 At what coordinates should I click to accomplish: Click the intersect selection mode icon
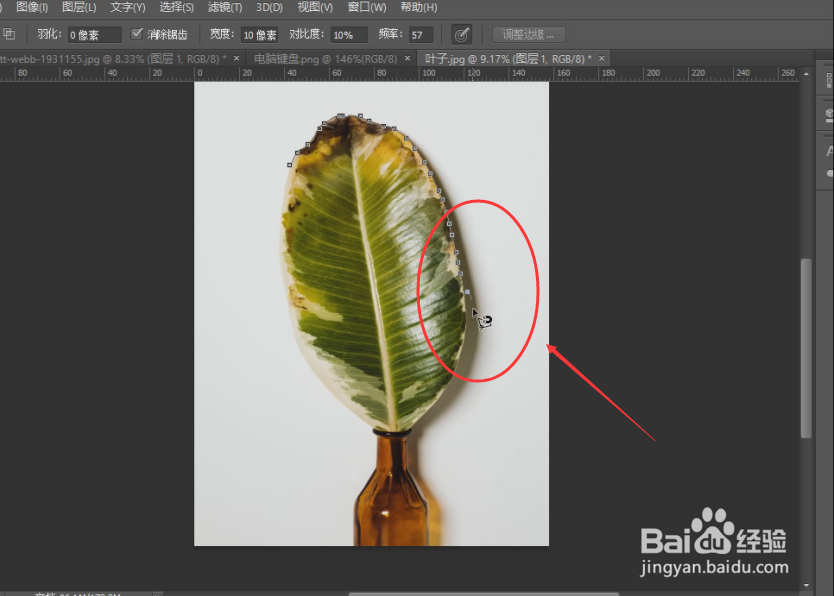click(x=9, y=35)
